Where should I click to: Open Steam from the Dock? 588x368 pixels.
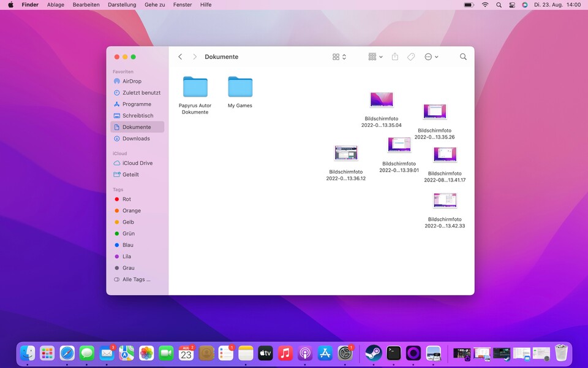[374, 353]
